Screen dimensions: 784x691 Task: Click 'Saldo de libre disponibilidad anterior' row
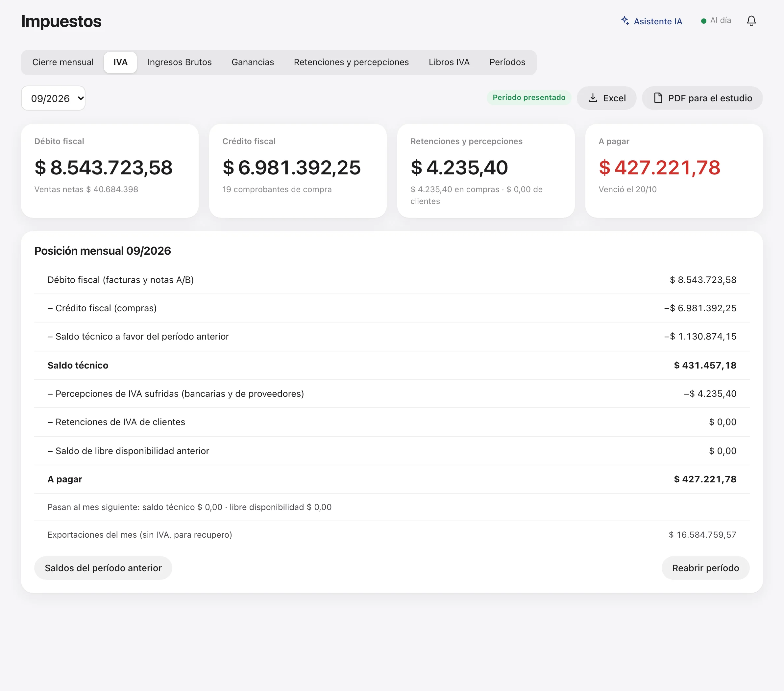392,451
